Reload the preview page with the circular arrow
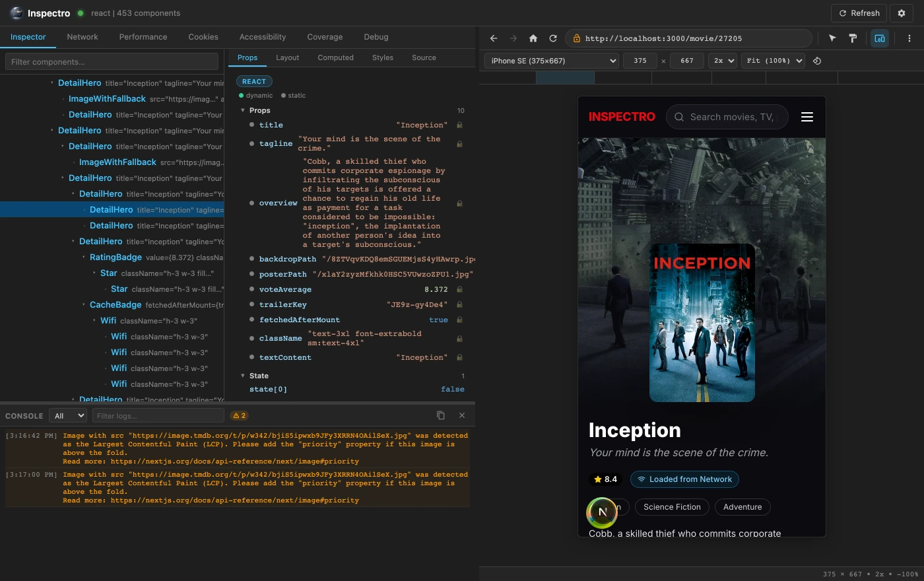This screenshot has height=581, width=924. pos(553,38)
